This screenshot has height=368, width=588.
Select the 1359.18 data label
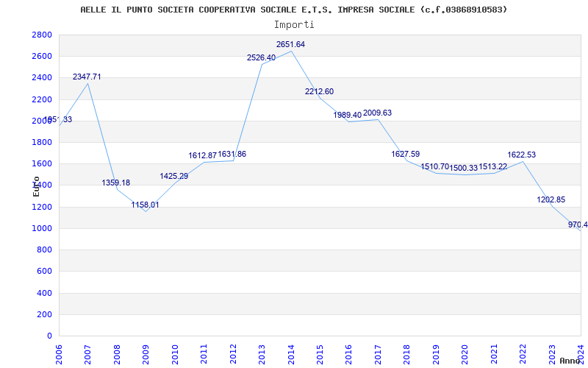[x=116, y=183]
